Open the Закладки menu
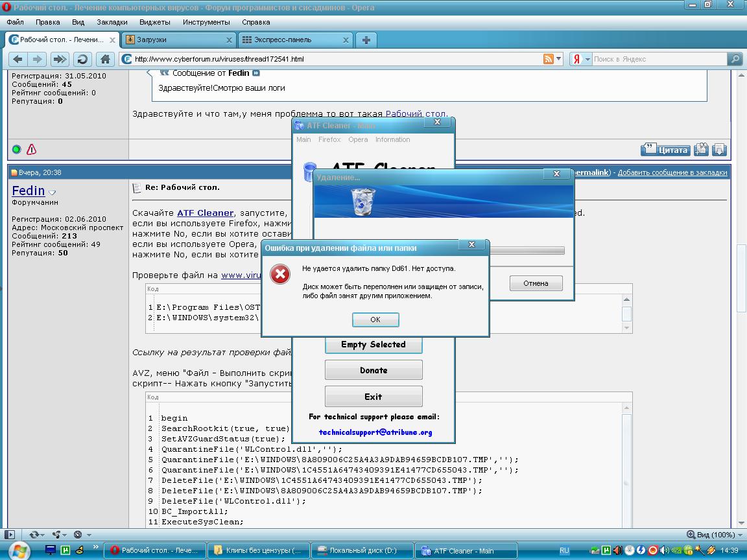Screen dimensions: 747x560 pyautogui.click(x=112, y=22)
